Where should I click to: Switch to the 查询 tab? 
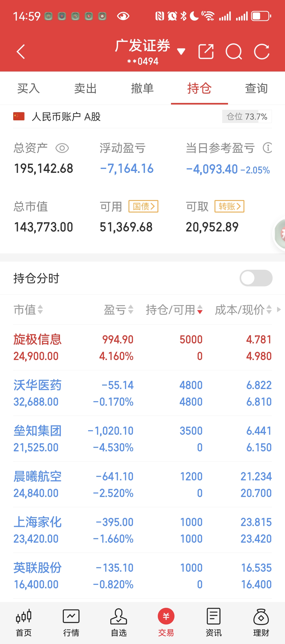(256, 88)
